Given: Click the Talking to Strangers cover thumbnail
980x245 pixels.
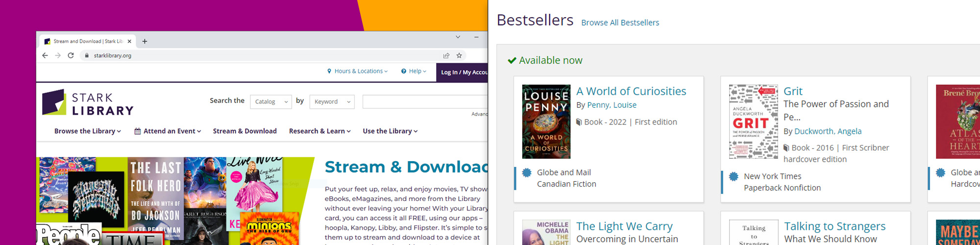Looking at the screenshot, I should 754,232.
